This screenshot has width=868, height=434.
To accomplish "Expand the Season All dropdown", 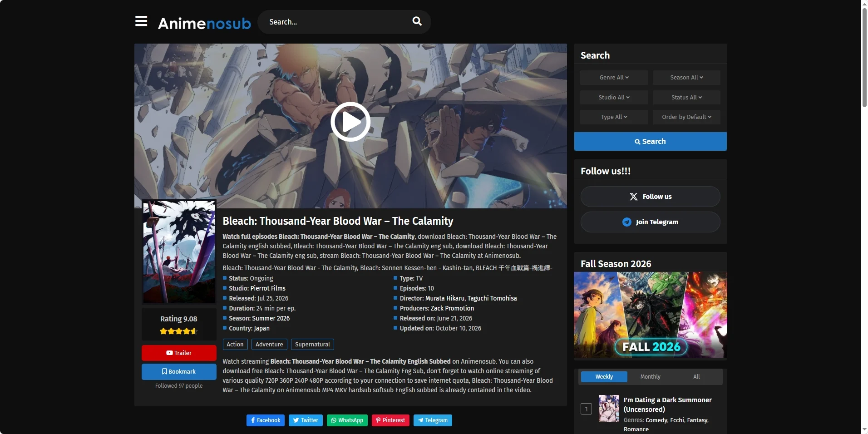I will point(686,78).
